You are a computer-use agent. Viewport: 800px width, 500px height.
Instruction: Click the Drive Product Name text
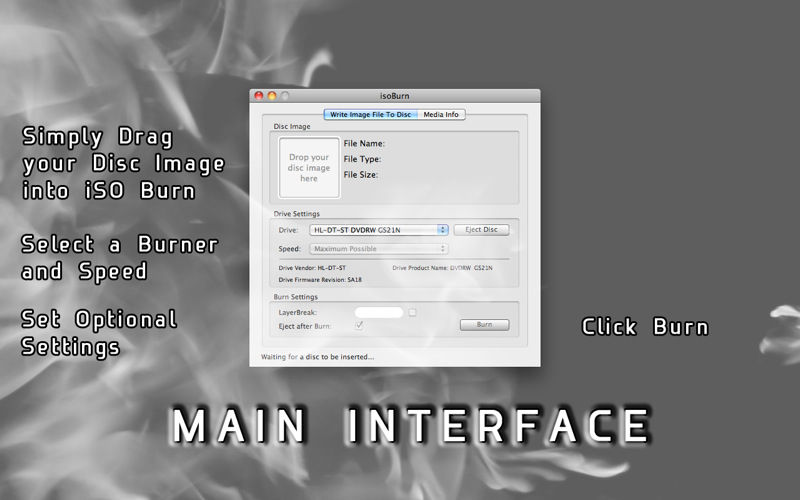click(442, 268)
